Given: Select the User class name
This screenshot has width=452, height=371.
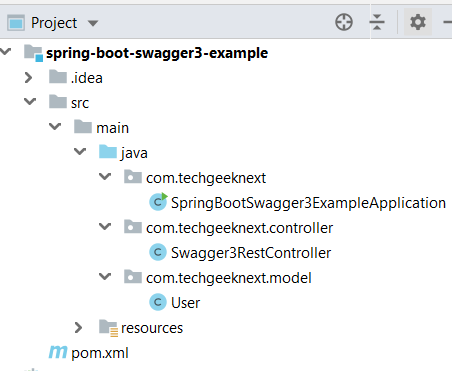Looking at the screenshot, I should click(185, 303).
